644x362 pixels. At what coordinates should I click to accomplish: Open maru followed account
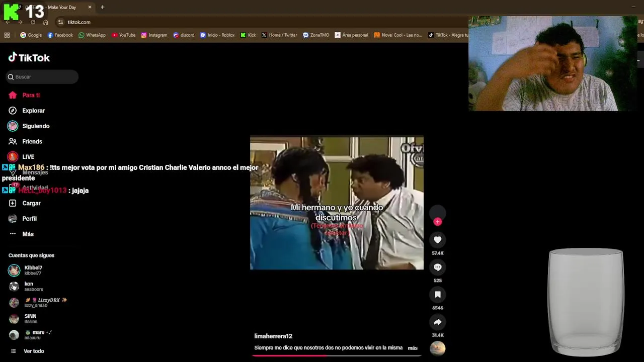click(30, 335)
